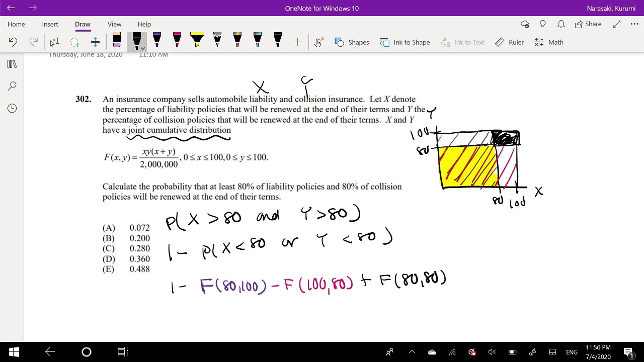Show hidden tray icons chevron
Image resolution: width=644 pixels, height=362 pixels.
coord(412,352)
